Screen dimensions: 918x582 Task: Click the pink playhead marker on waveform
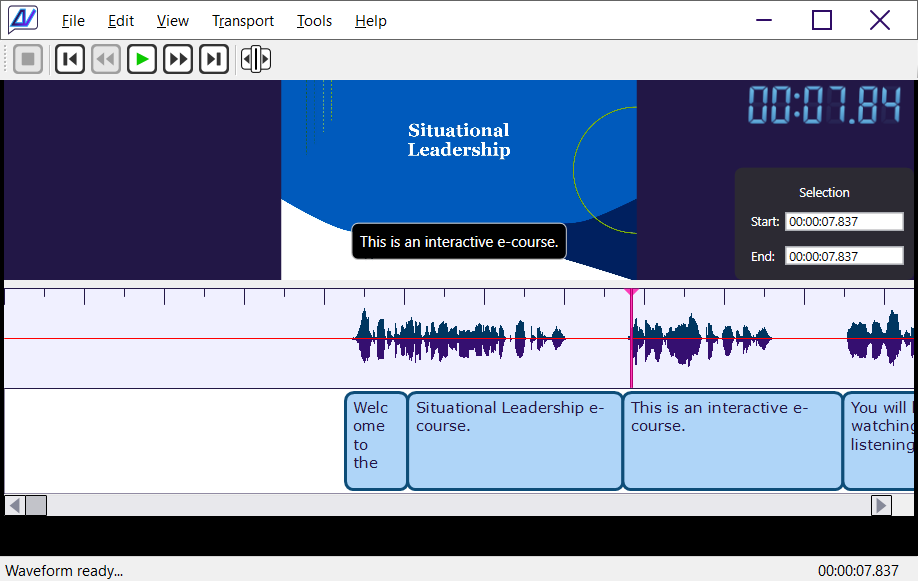pos(631,293)
